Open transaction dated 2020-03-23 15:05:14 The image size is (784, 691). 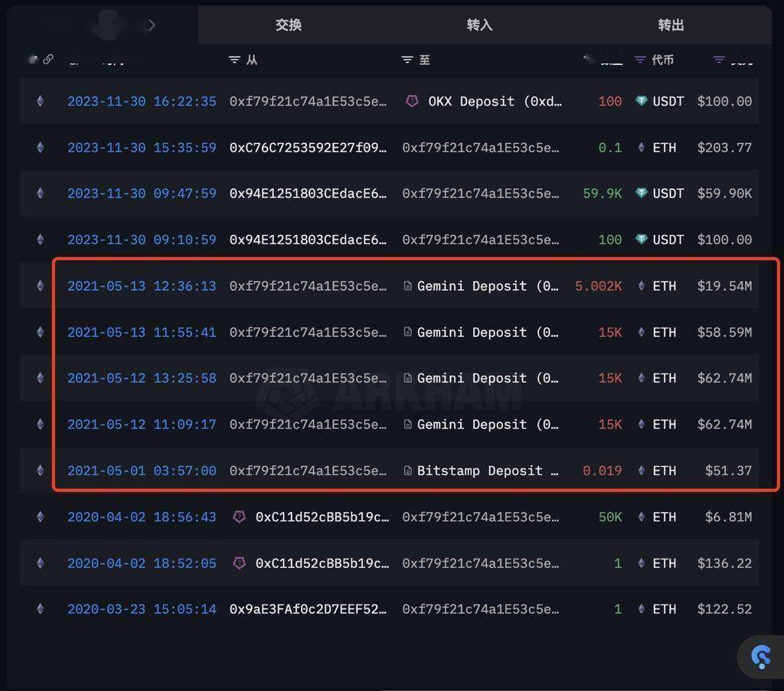tap(142, 609)
